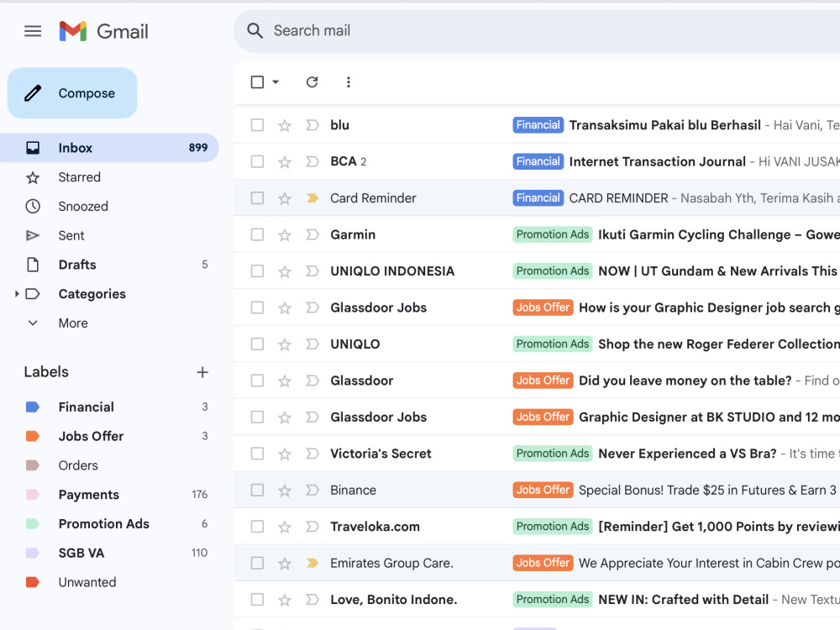Select the Love, Bonito email checkbox
Image resolution: width=840 pixels, height=630 pixels.
point(257,599)
